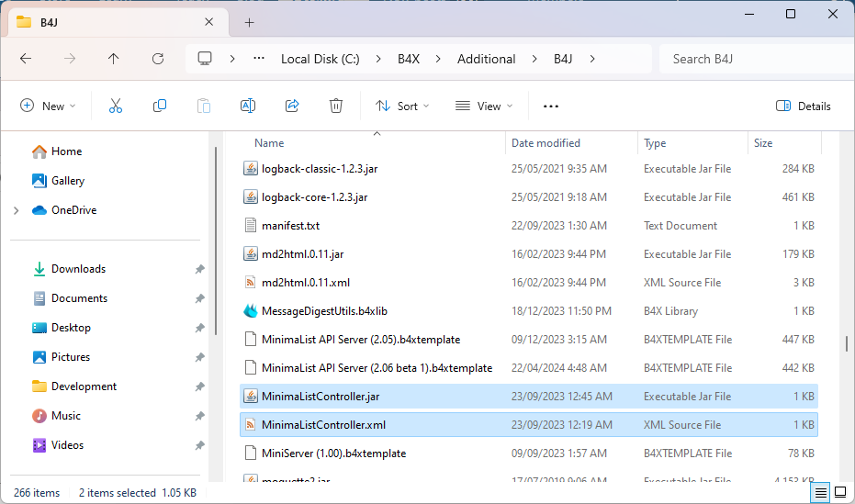Click the Cut scissors icon
Screen dimensions: 855x504
point(116,106)
